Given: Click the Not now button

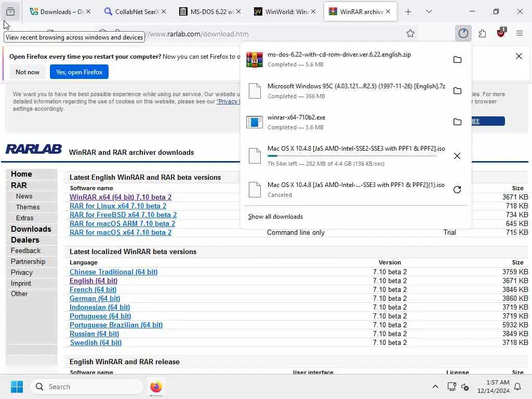Looking at the screenshot, I should (x=28, y=72).
